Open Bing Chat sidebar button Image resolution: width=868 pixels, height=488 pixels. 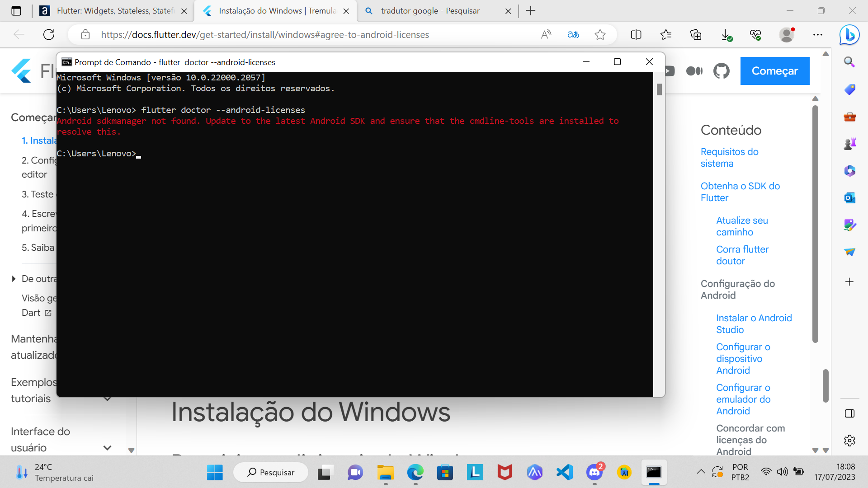[849, 35]
